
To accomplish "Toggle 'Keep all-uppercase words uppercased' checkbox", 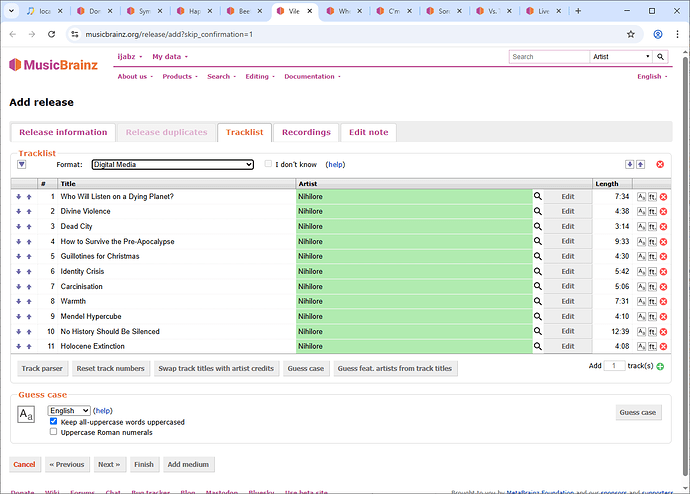I will coord(54,422).
